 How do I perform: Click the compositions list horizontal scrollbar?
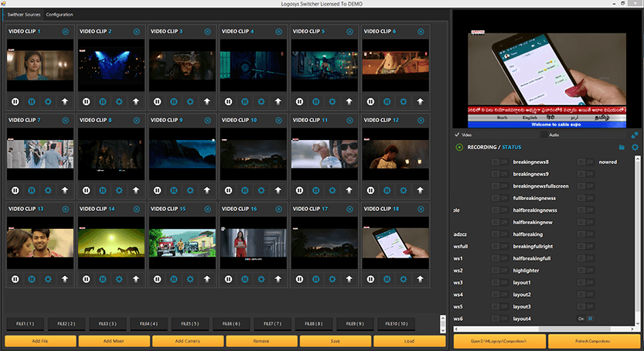[544, 329]
